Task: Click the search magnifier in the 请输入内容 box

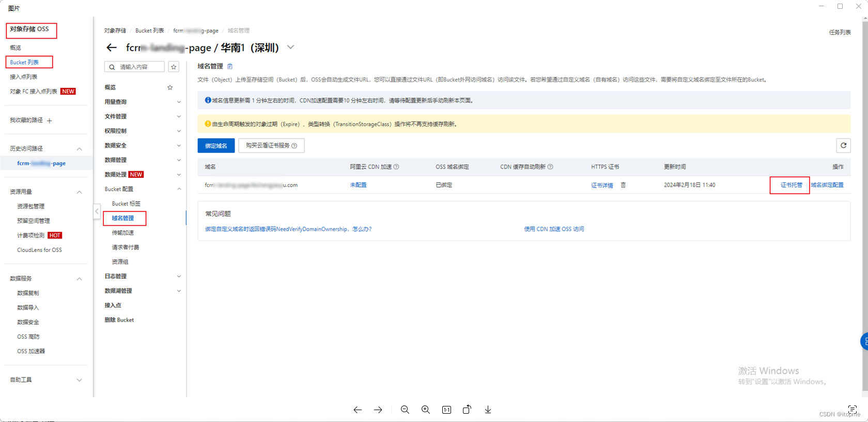Action: pyautogui.click(x=112, y=67)
